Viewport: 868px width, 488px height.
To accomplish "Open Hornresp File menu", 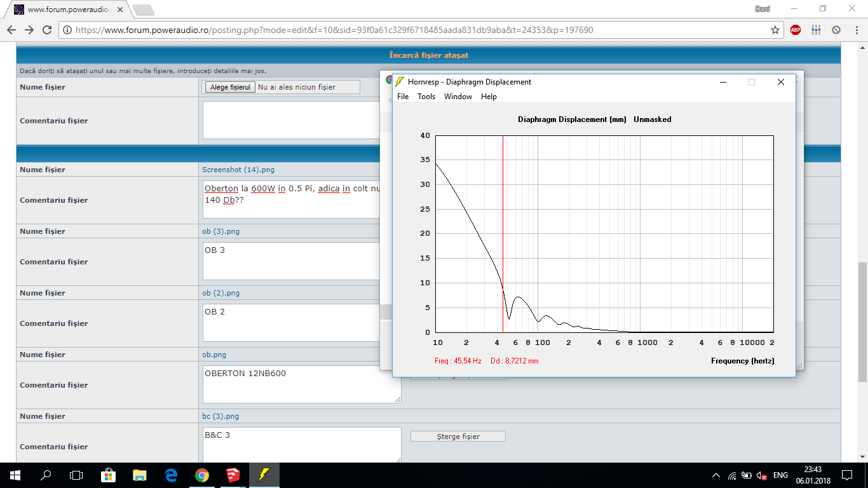I will [403, 97].
